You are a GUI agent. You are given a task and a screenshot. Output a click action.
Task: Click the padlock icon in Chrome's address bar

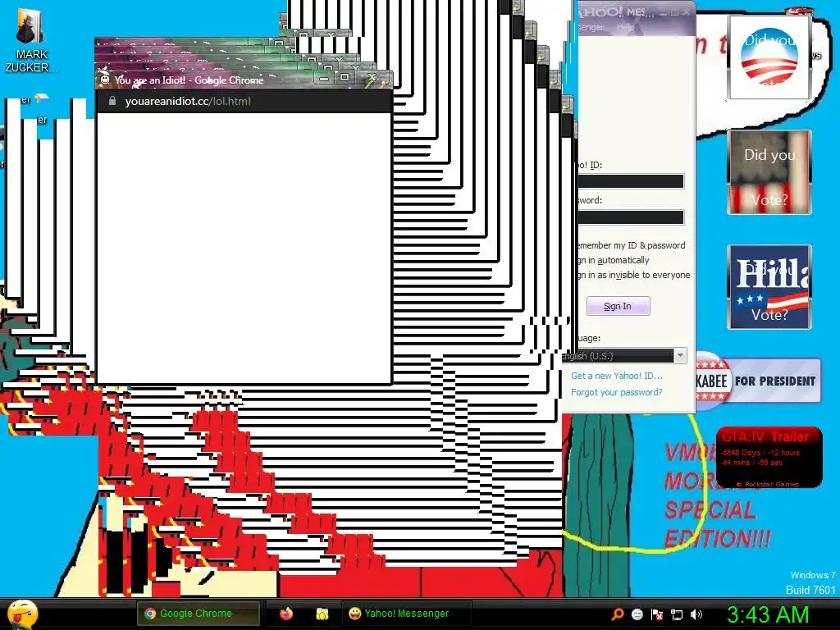point(112,101)
